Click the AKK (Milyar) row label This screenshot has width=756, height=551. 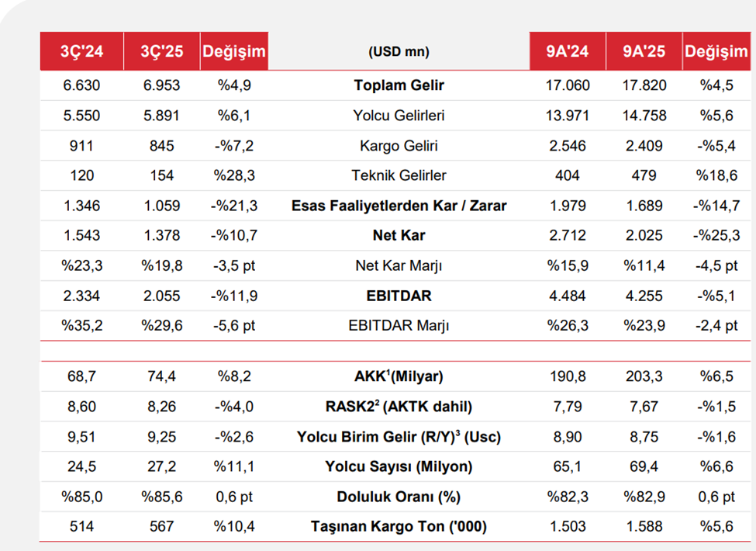tap(399, 377)
